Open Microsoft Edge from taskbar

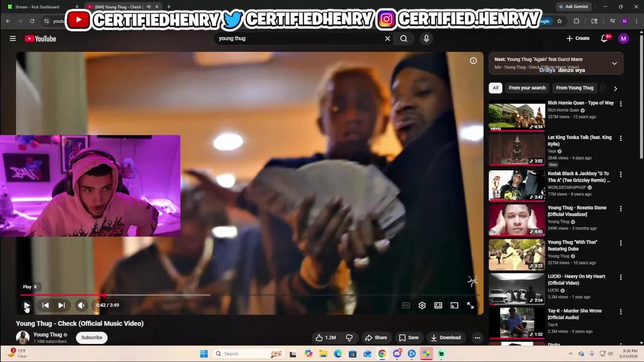[338, 353]
